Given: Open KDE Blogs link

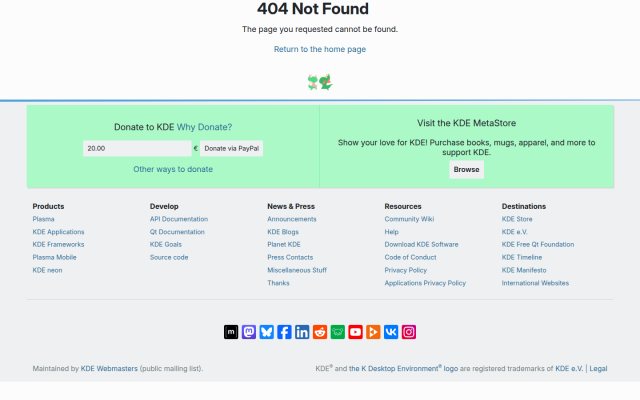Looking at the screenshot, I should (283, 232).
